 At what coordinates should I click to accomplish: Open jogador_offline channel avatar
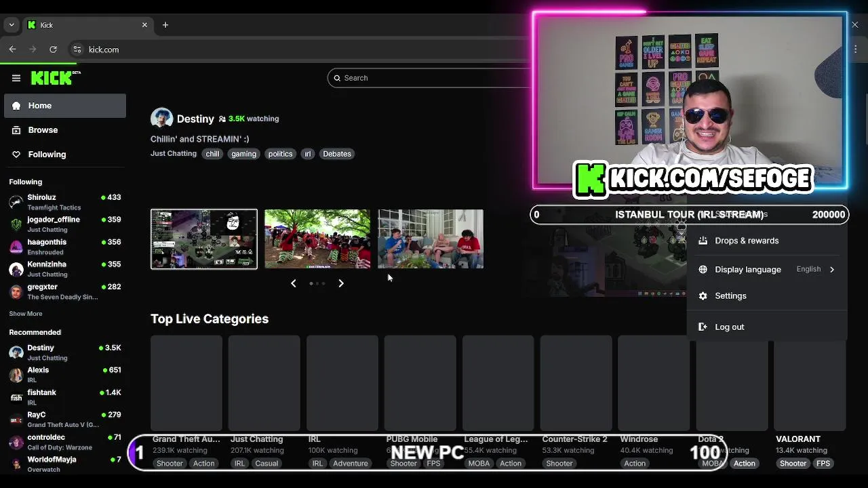point(16,224)
